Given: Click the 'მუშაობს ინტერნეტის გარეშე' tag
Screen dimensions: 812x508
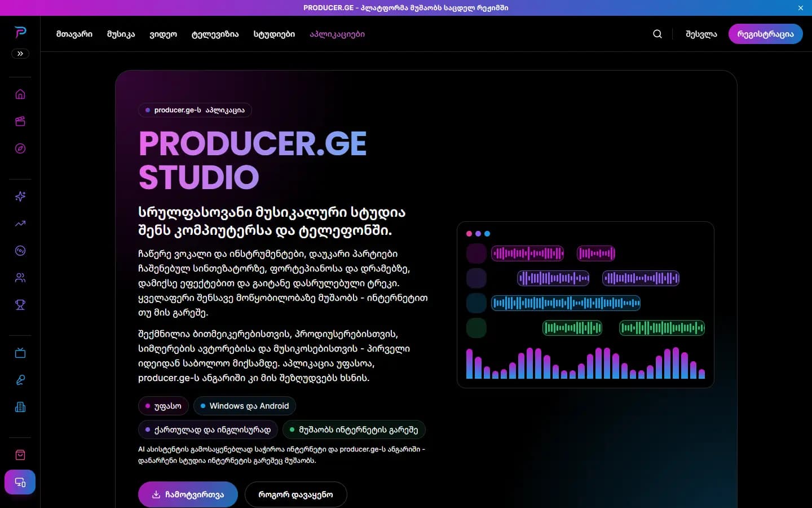Looking at the screenshot, I should pyautogui.click(x=354, y=430).
